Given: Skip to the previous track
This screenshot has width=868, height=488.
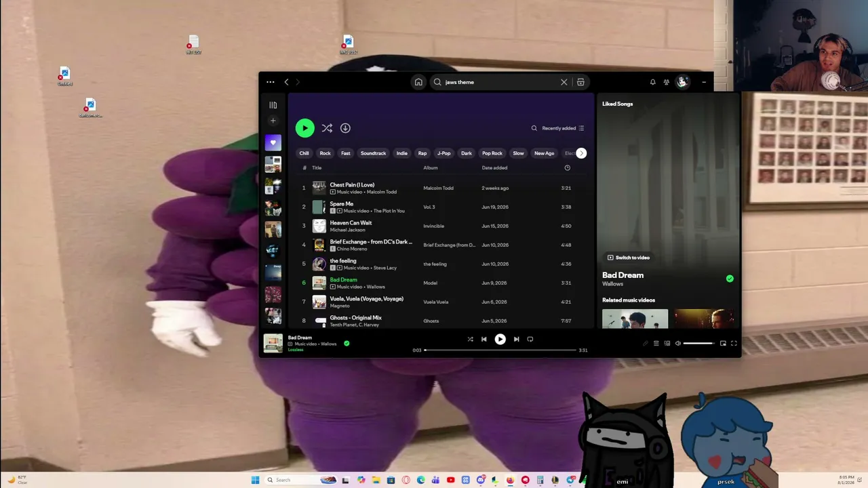Looking at the screenshot, I should coord(484,340).
